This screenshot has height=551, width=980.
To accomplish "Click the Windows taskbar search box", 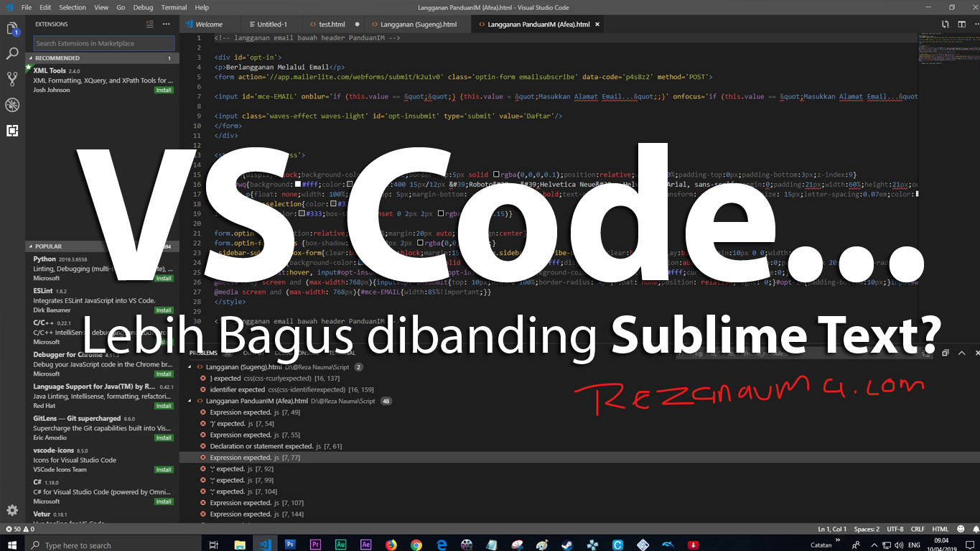I will click(113, 545).
